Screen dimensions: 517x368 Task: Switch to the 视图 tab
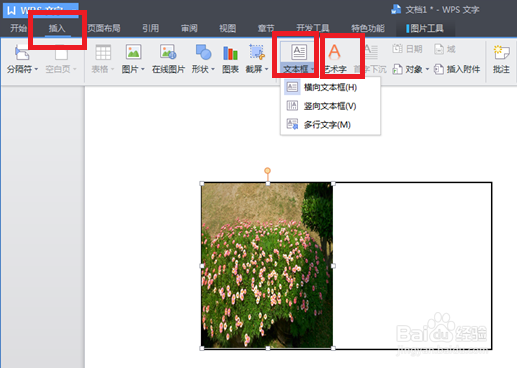click(x=228, y=28)
